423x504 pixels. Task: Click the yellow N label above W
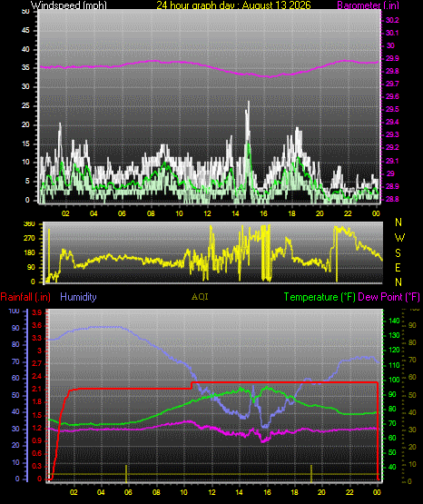tap(398, 222)
